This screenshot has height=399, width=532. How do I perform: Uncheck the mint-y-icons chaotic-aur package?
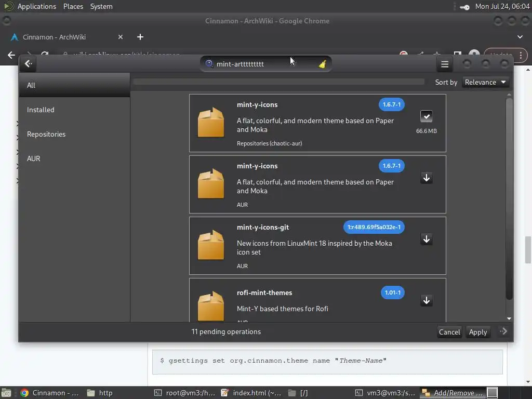[x=426, y=116]
